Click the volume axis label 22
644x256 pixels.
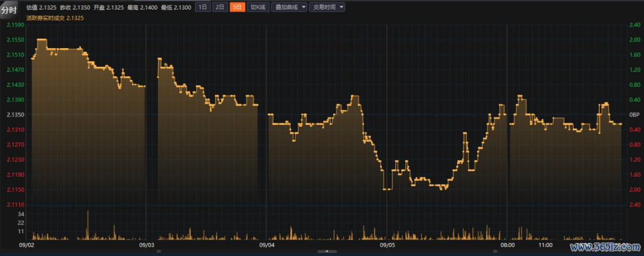21,223
